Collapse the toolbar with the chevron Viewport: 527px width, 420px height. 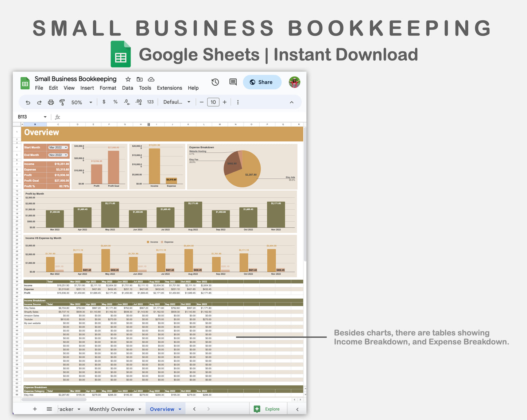pos(291,102)
